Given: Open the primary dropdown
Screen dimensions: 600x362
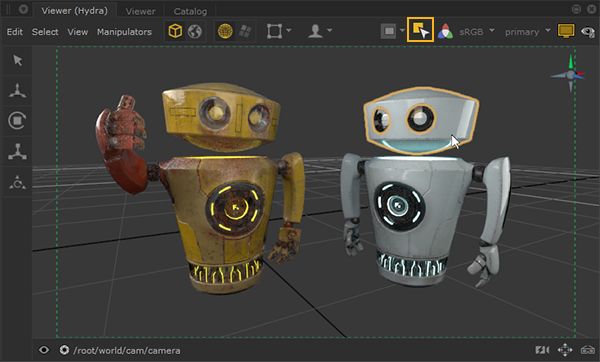Looking at the screenshot, I should 527,32.
